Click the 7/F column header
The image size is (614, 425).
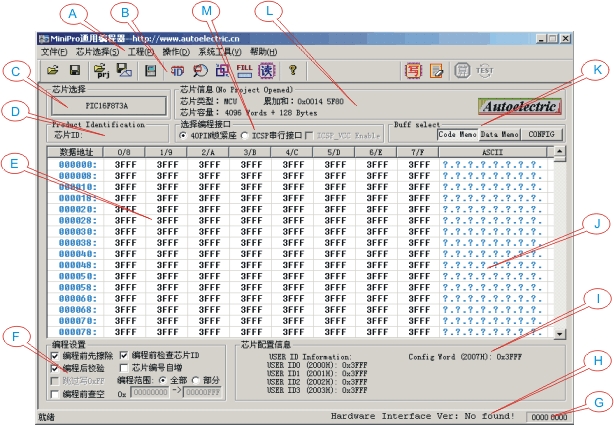click(x=418, y=152)
